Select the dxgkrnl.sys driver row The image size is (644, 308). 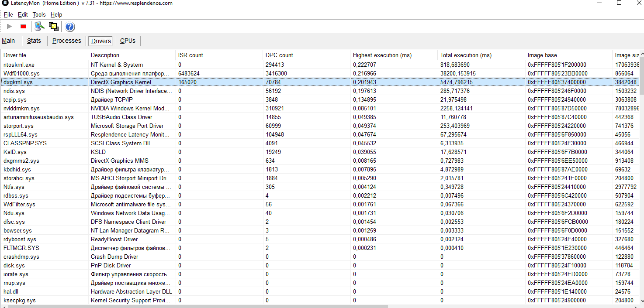tap(320, 82)
